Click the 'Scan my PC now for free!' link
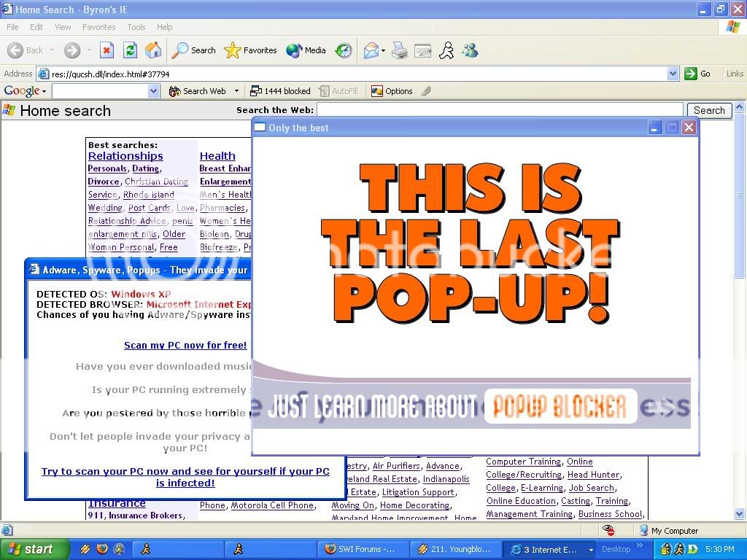This screenshot has height=560, width=747. point(185,345)
